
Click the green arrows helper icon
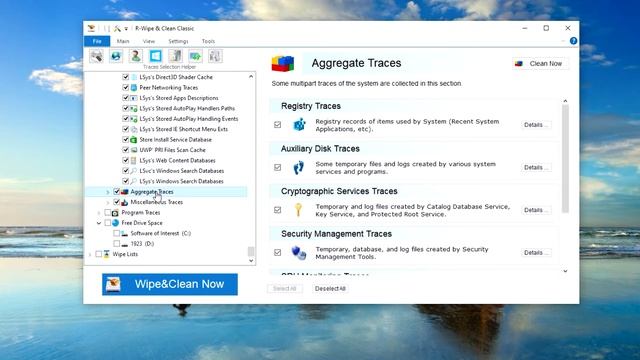pos(195,56)
